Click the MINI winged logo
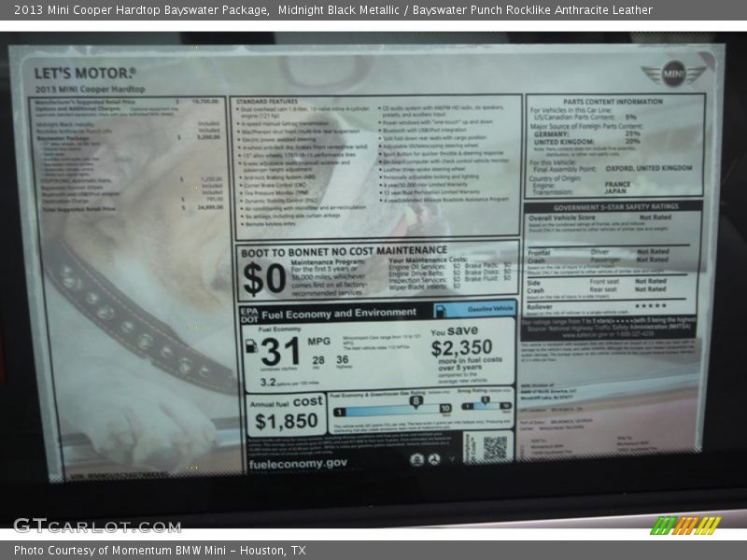This screenshot has width=747, height=560. 673,75
